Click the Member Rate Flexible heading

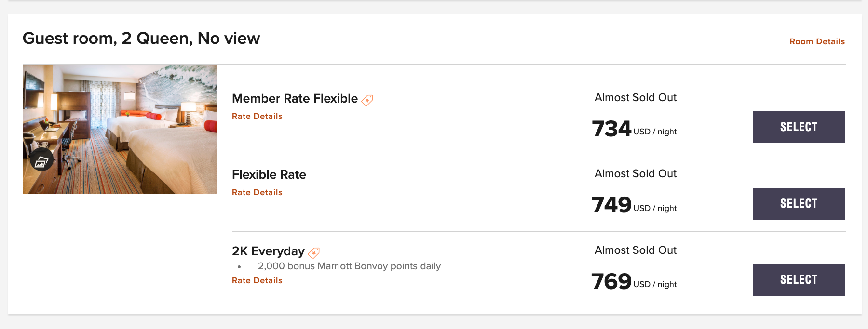click(295, 99)
